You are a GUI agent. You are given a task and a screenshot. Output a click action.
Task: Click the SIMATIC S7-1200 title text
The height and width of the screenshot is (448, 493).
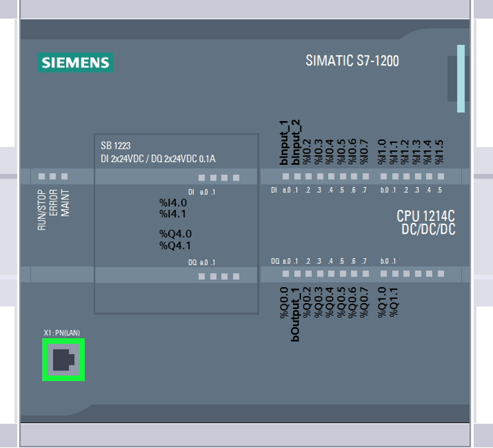[352, 61]
